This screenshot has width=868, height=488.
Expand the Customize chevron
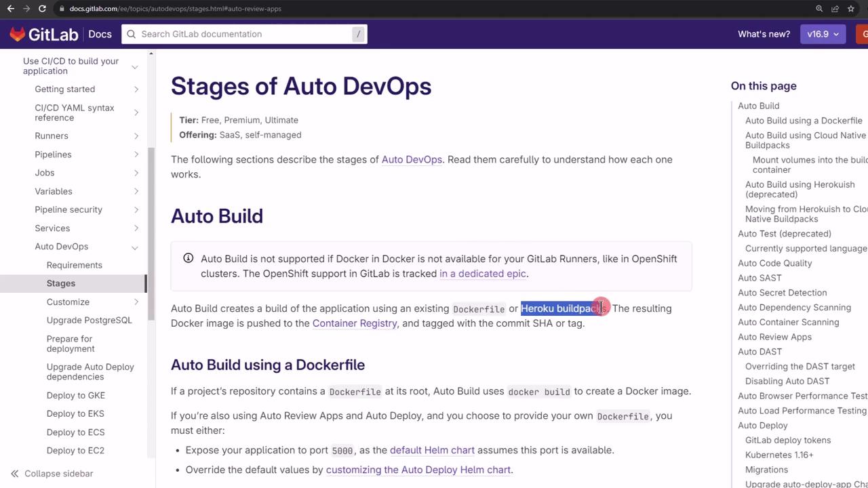pos(136,302)
